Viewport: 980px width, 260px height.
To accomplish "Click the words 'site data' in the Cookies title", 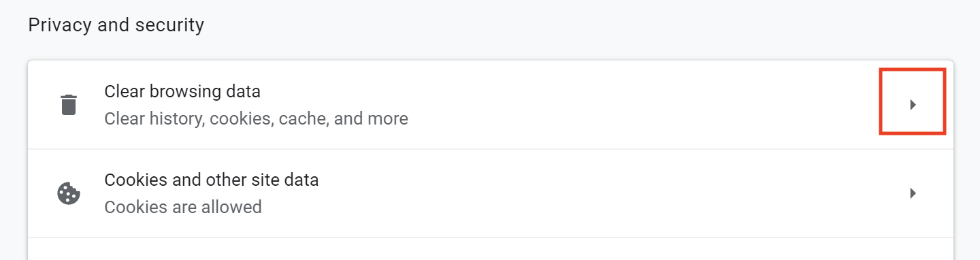I will tap(291, 180).
